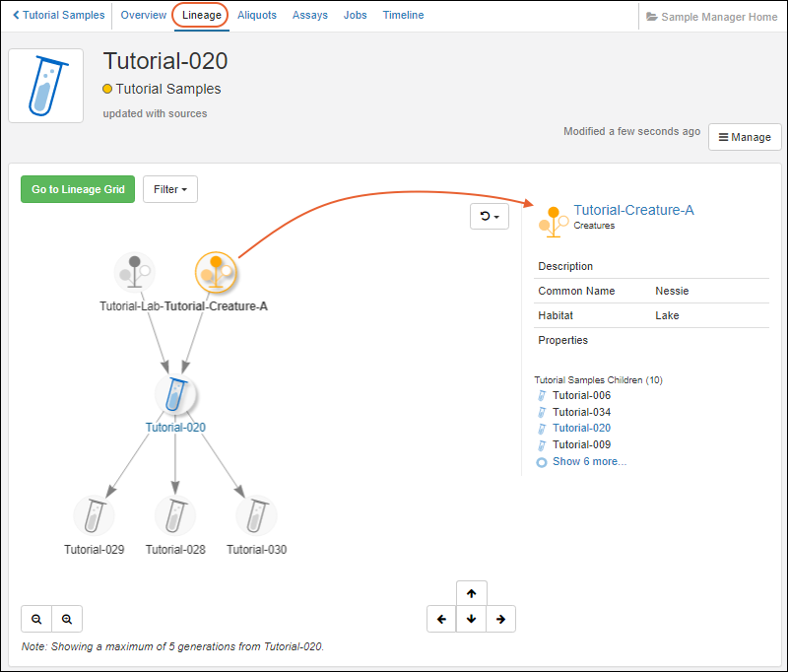Select the Tutorial-029 child sample node

click(95, 515)
